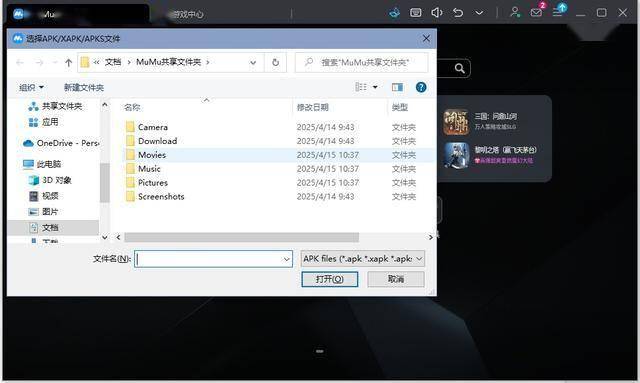Click the user account icon in MuMu title bar

515,12
